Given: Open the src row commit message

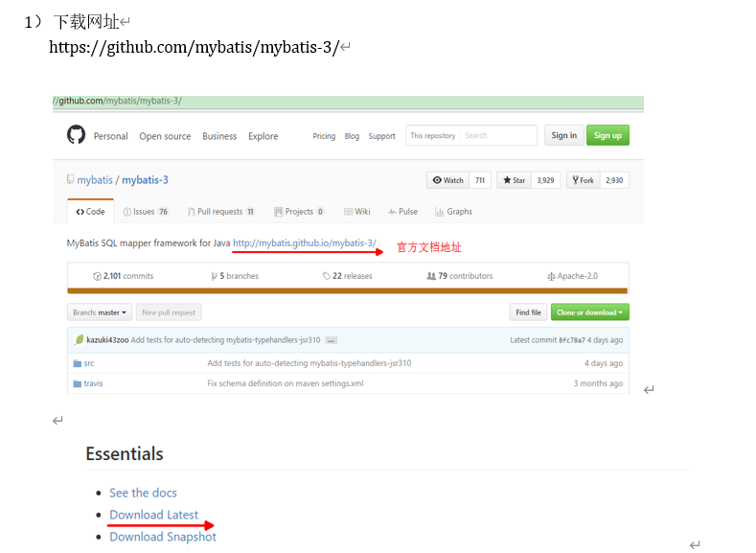Looking at the screenshot, I should point(309,363).
